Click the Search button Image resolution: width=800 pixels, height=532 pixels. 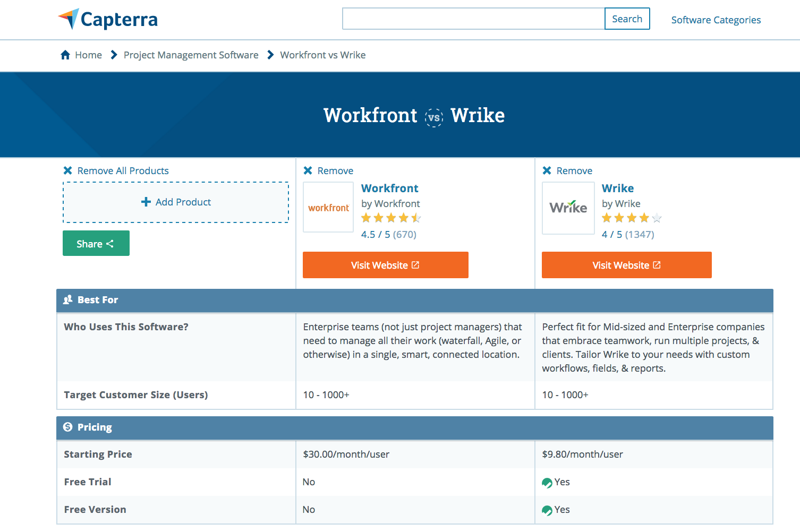click(627, 19)
